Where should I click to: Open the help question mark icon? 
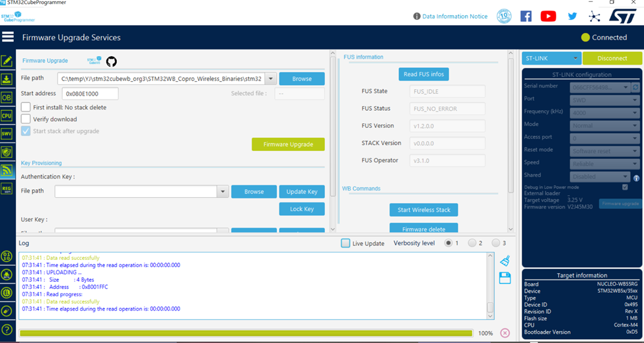click(x=7, y=329)
